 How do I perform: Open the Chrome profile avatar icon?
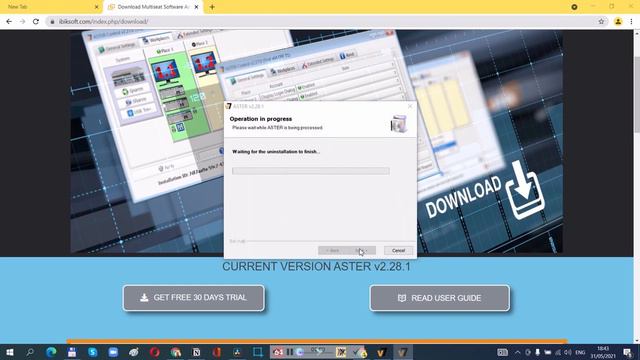[x=618, y=21]
